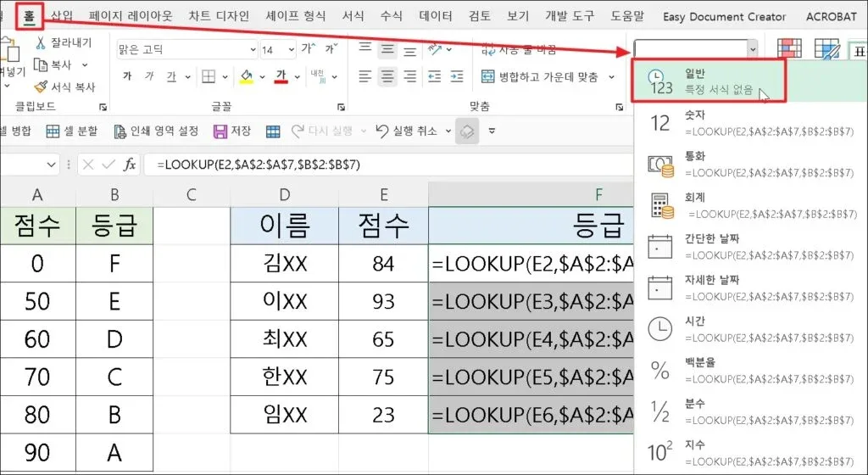This screenshot has width=868, height=475.
Task: Click inside the formula bar LOOKUP text
Action: (259, 165)
